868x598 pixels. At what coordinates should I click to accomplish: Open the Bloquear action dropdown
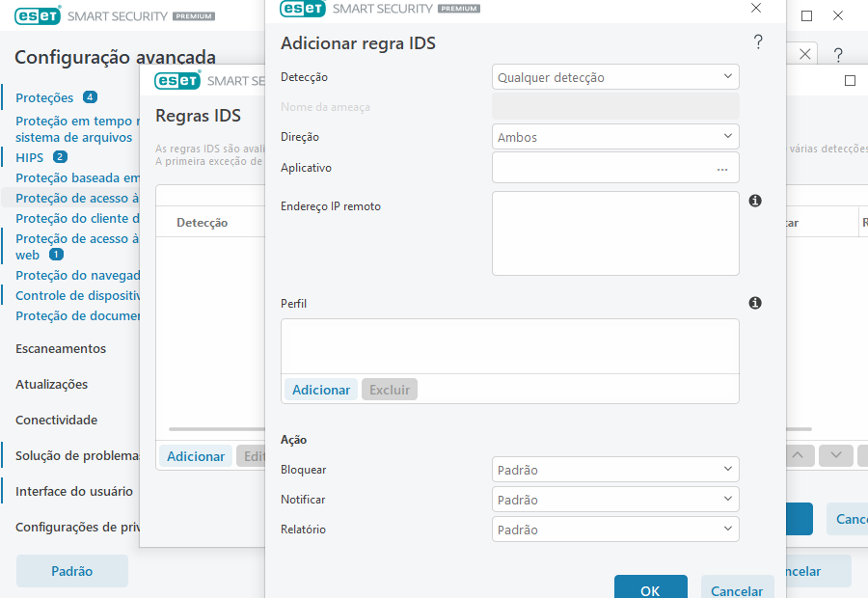coord(615,470)
